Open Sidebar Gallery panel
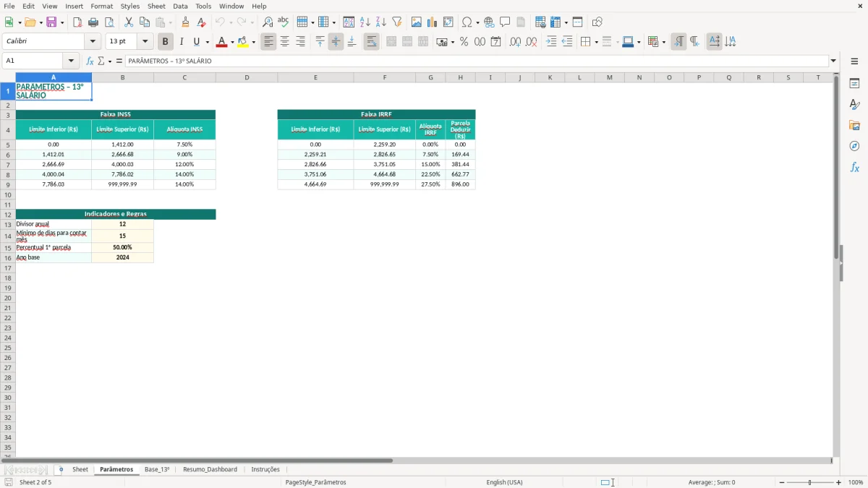 point(854,125)
